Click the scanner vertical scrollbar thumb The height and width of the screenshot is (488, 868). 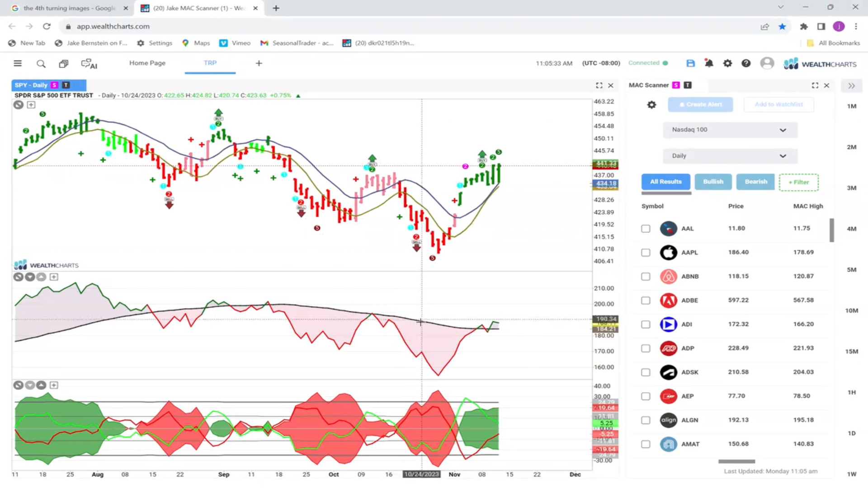pos(832,230)
